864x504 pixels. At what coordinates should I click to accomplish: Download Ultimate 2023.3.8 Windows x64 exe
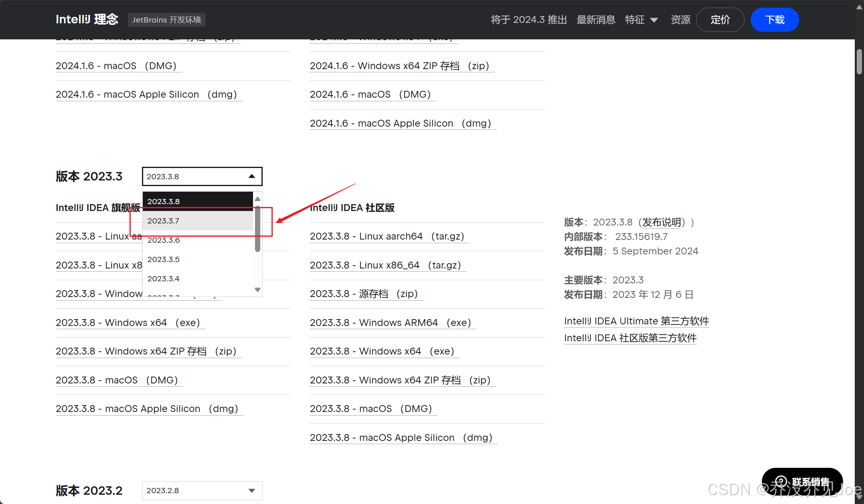[130, 323]
